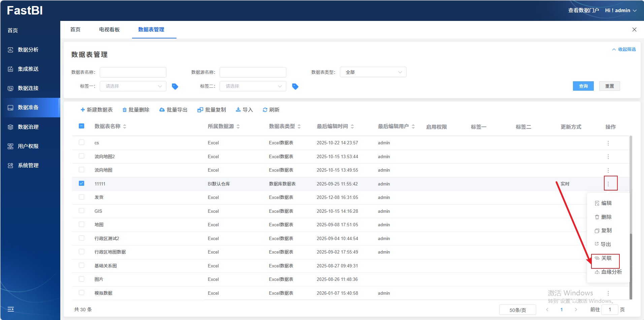The height and width of the screenshot is (320, 644).
Task: Choose 关联 in context menu
Action: click(x=603, y=258)
